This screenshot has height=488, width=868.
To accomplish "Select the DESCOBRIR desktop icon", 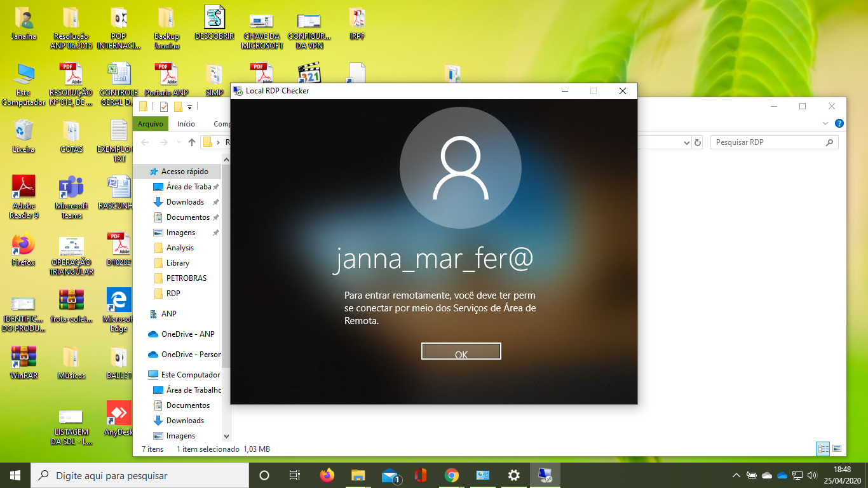I will pos(215,23).
